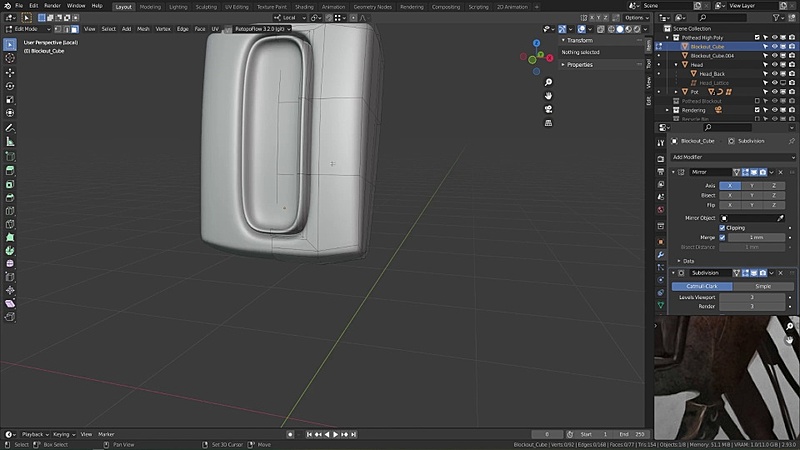Open the Options dropdown in viewport header
This screenshot has height=450, width=800.
tap(637, 18)
